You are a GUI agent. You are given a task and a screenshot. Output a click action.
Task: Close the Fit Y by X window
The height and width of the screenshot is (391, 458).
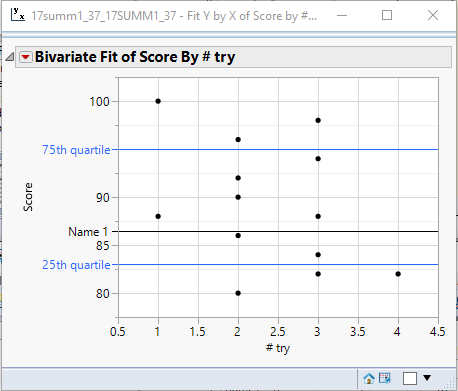[433, 15]
